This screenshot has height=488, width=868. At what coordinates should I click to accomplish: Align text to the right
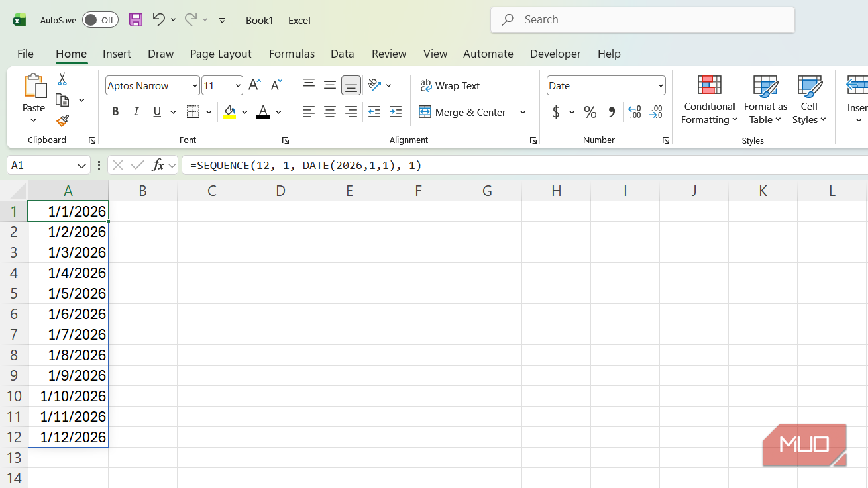point(351,112)
